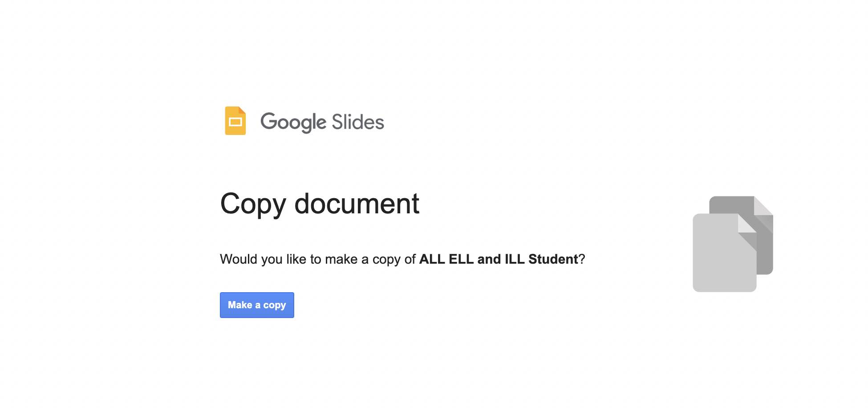Viewport: 868px width, 408px height.
Task: Click the Copy document heading
Action: [x=320, y=204]
